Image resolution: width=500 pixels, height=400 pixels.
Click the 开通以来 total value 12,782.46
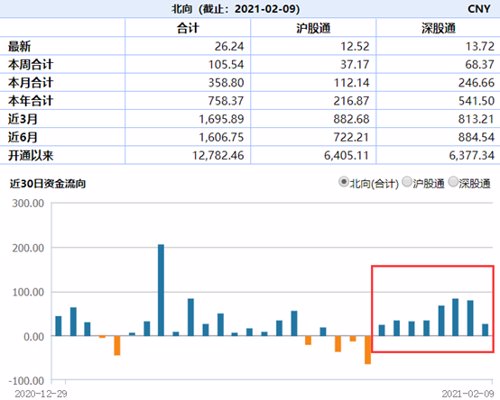(x=218, y=155)
